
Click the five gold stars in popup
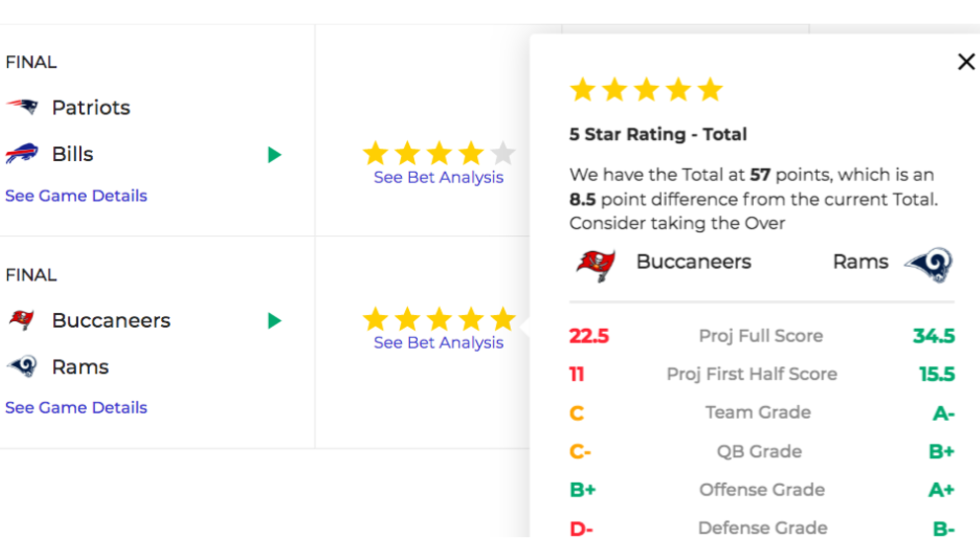(646, 89)
